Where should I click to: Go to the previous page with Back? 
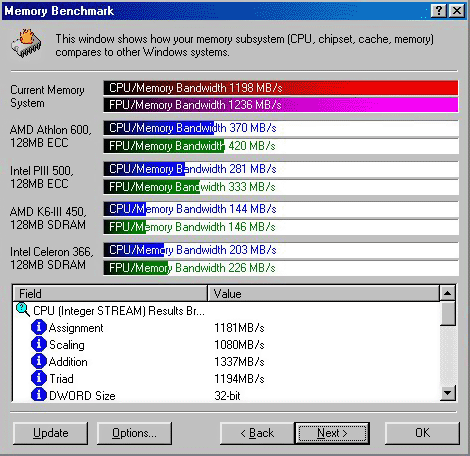click(257, 433)
